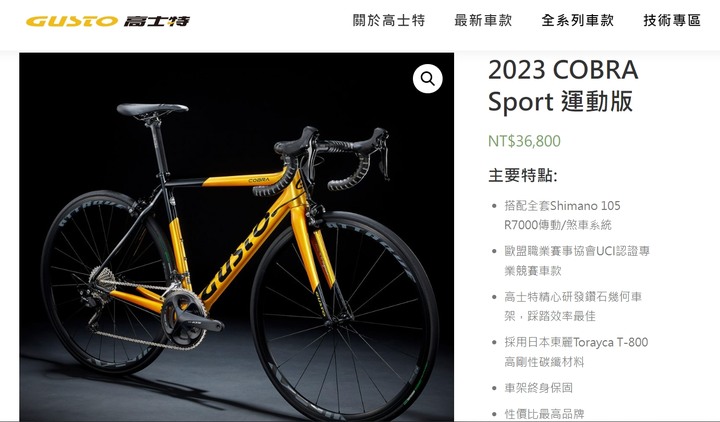
Task: Open the 最新車款 menu item
Action: (x=483, y=21)
